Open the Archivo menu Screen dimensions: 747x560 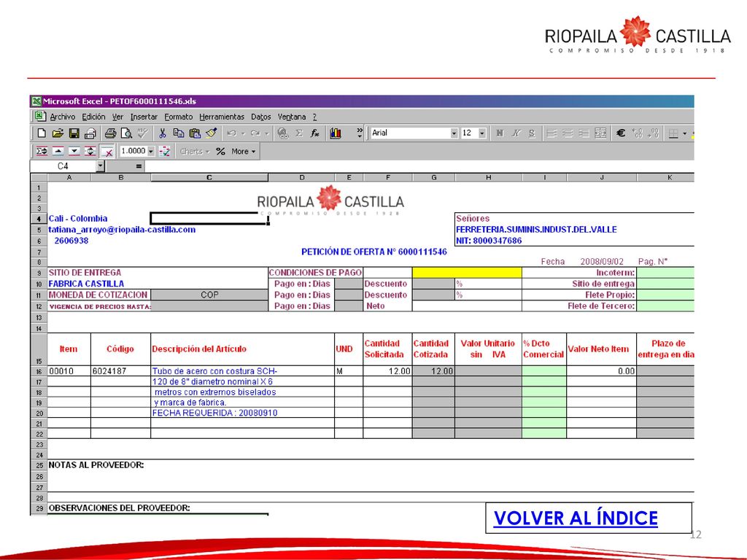(x=63, y=117)
